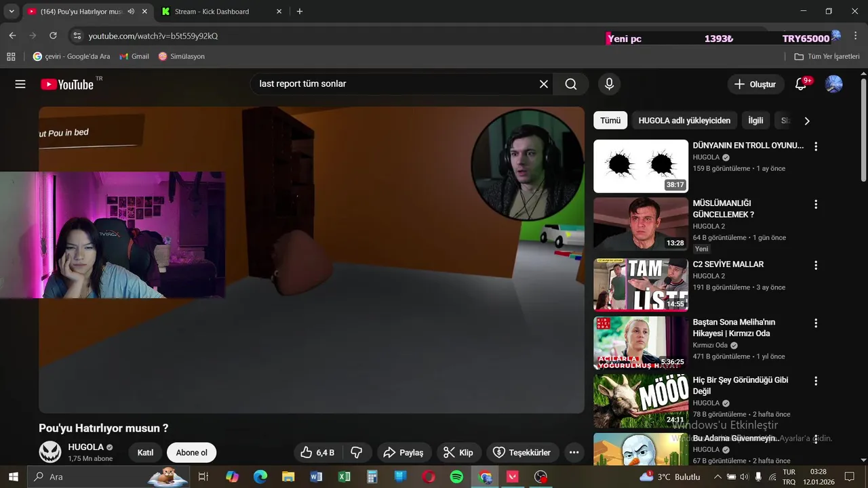Open Microsoft Word from taskbar

[x=316, y=476]
